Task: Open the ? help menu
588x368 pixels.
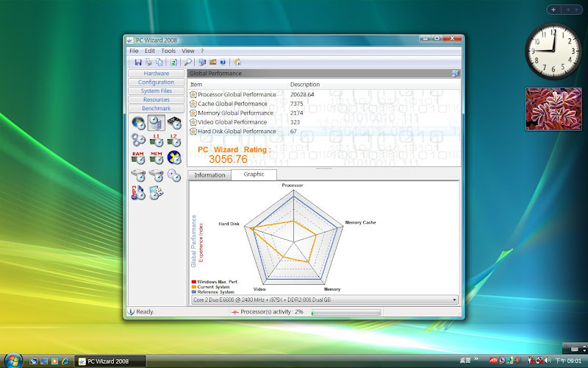Action: coord(201,51)
